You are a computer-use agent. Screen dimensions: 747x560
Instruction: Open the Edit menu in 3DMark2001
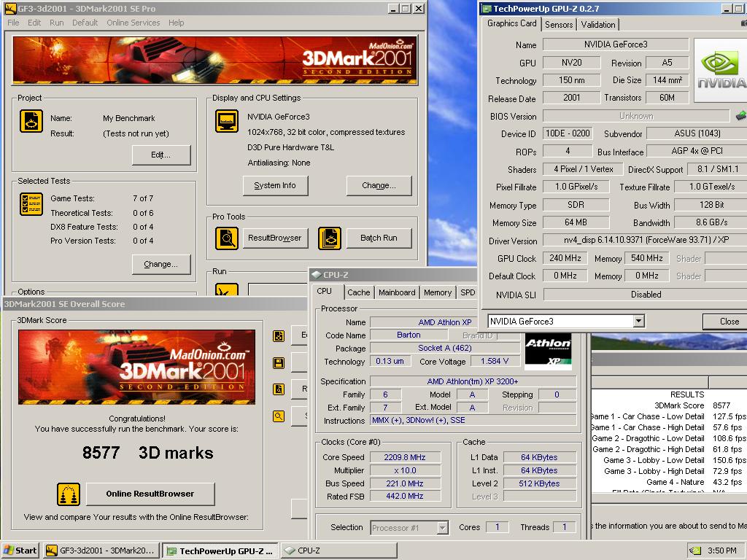[x=34, y=23]
